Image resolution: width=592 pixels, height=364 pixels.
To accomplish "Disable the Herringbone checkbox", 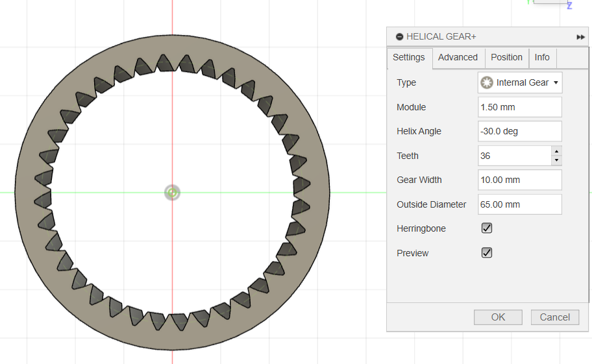I will click(487, 228).
